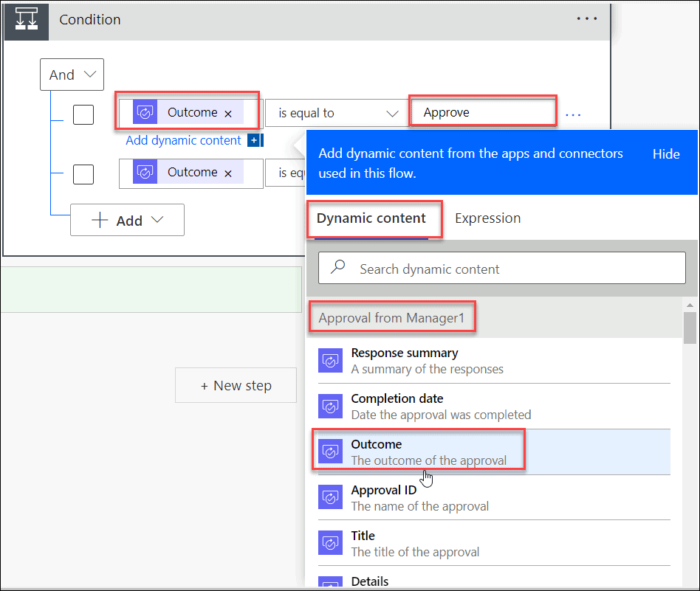Select Completion date dynamic content
This screenshot has height=591, width=700.
[494, 407]
